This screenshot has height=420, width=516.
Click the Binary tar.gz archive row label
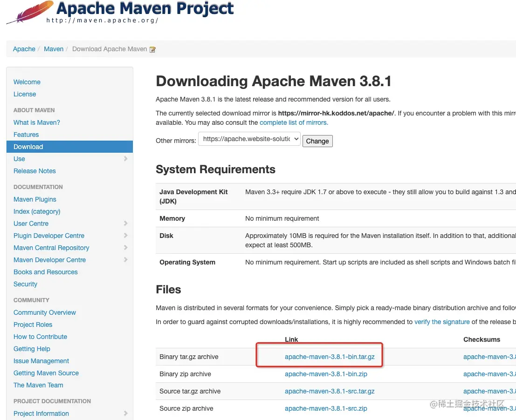click(189, 357)
